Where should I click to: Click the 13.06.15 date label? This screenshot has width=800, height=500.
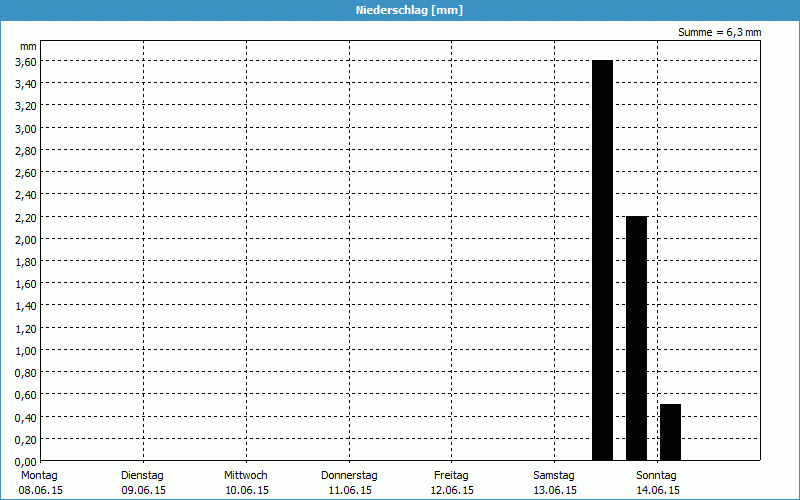pos(555,490)
